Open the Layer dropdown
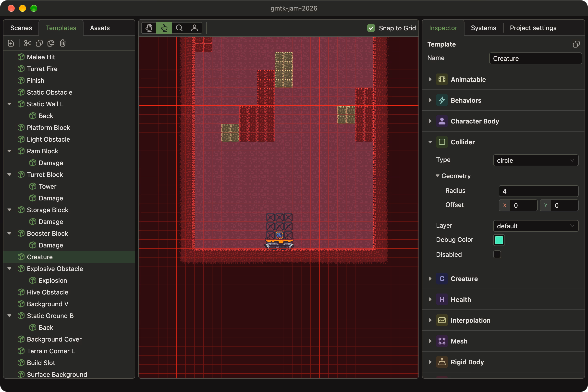Screen dimensions: 588x392 click(x=536, y=226)
